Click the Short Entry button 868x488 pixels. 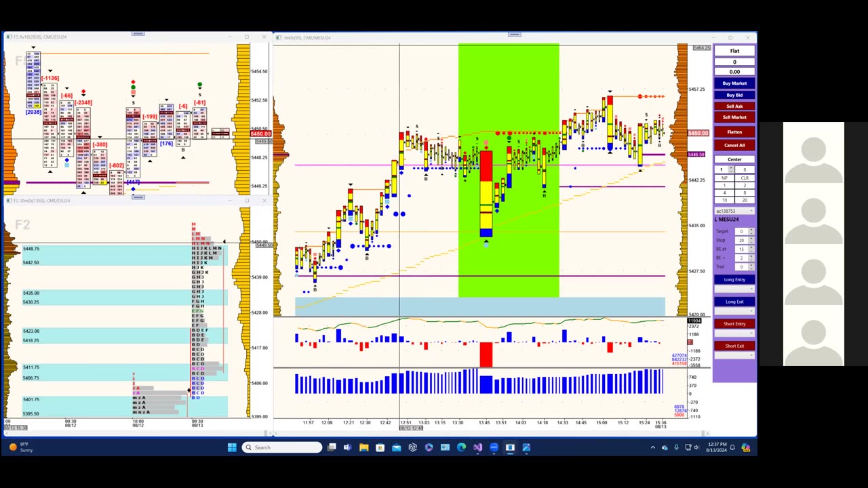coord(734,324)
